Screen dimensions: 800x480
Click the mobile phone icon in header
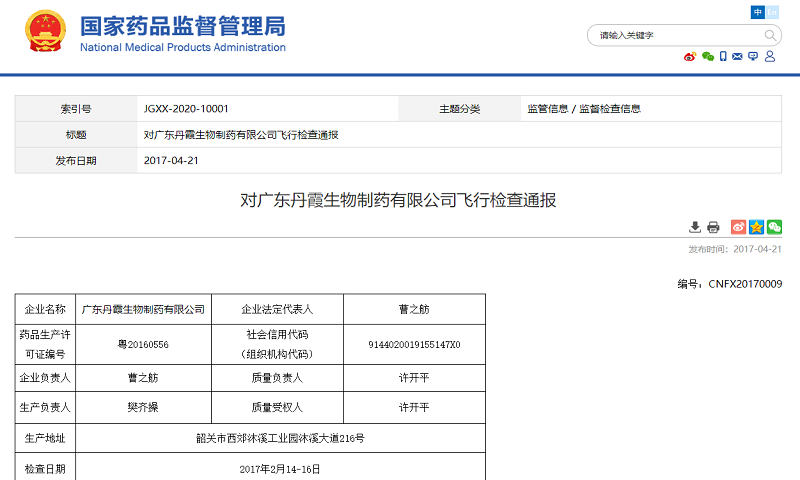(x=723, y=57)
